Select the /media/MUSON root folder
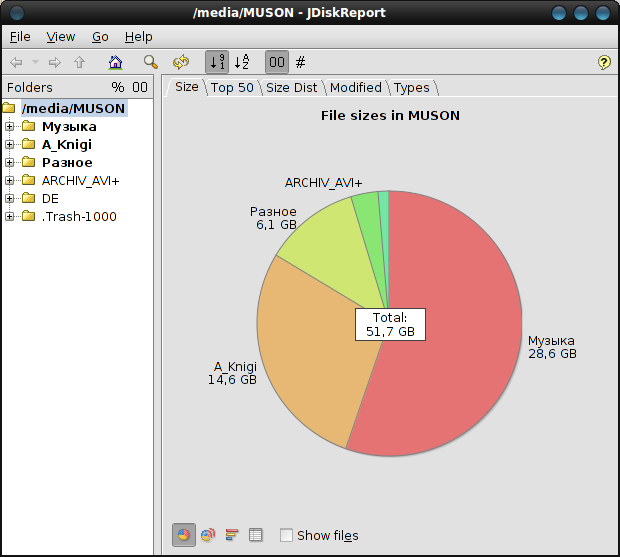The height and width of the screenshot is (557, 620). tap(74, 108)
